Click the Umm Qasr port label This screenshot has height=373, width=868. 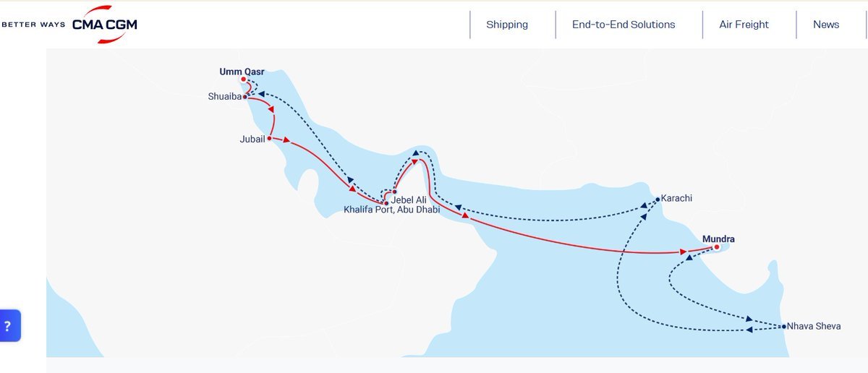point(242,72)
